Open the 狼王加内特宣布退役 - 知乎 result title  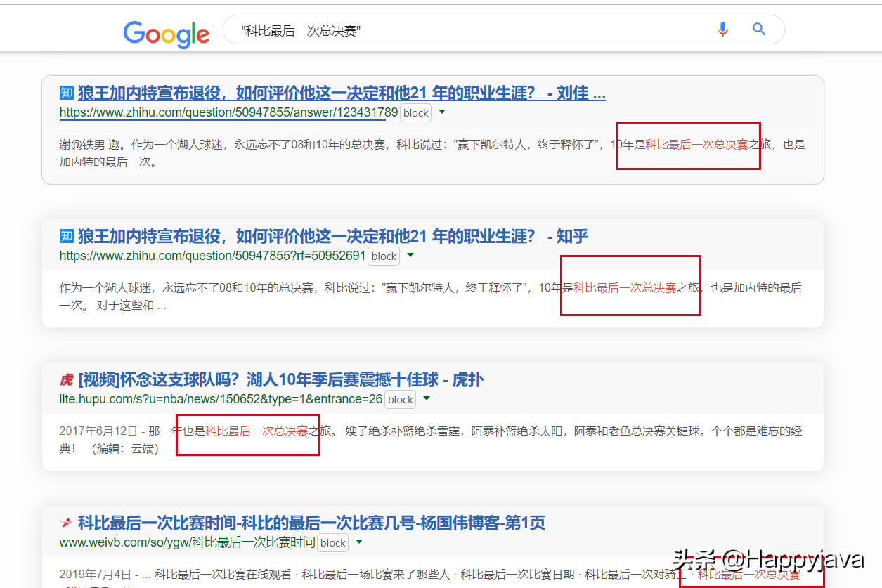click(333, 236)
